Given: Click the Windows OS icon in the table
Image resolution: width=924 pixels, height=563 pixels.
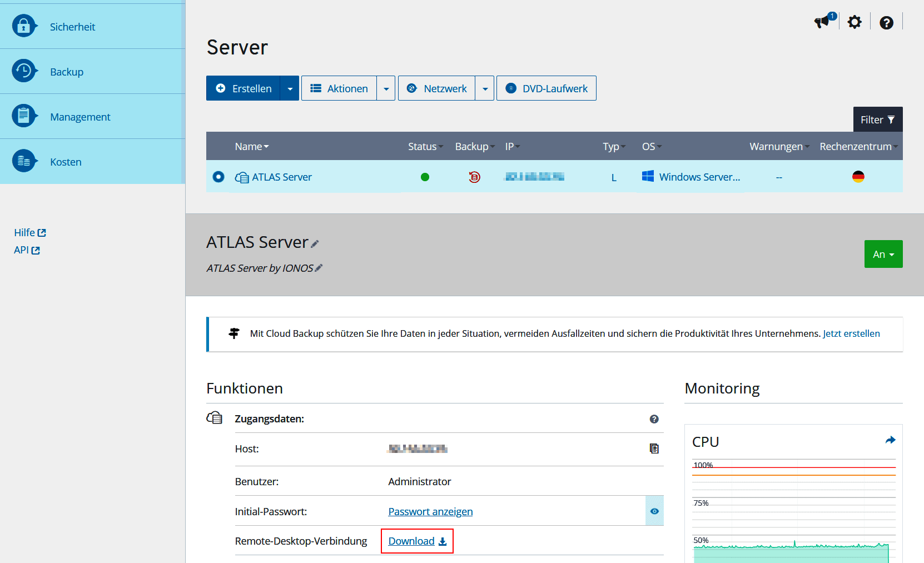Looking at the screenshot, I should pyautogui.click(x=648, y=176).
